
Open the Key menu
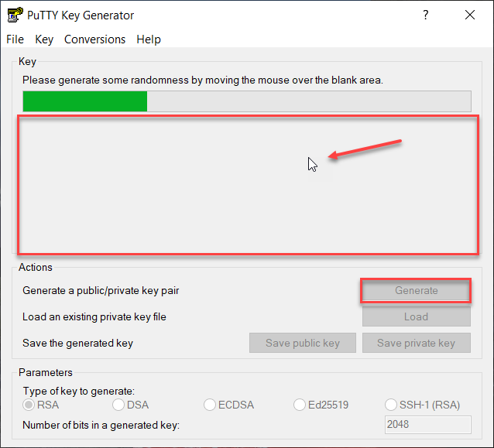pyautogui.click(x=44, y=39)
